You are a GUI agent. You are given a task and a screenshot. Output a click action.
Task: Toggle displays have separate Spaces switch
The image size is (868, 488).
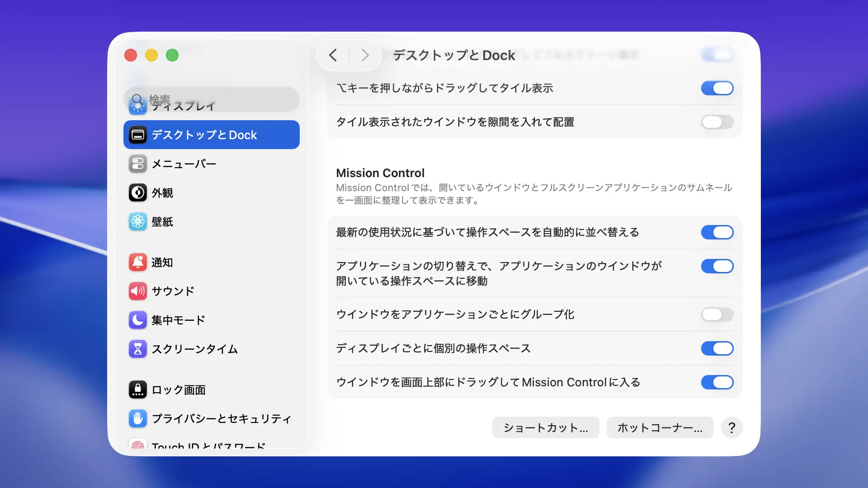click(717, 348)
